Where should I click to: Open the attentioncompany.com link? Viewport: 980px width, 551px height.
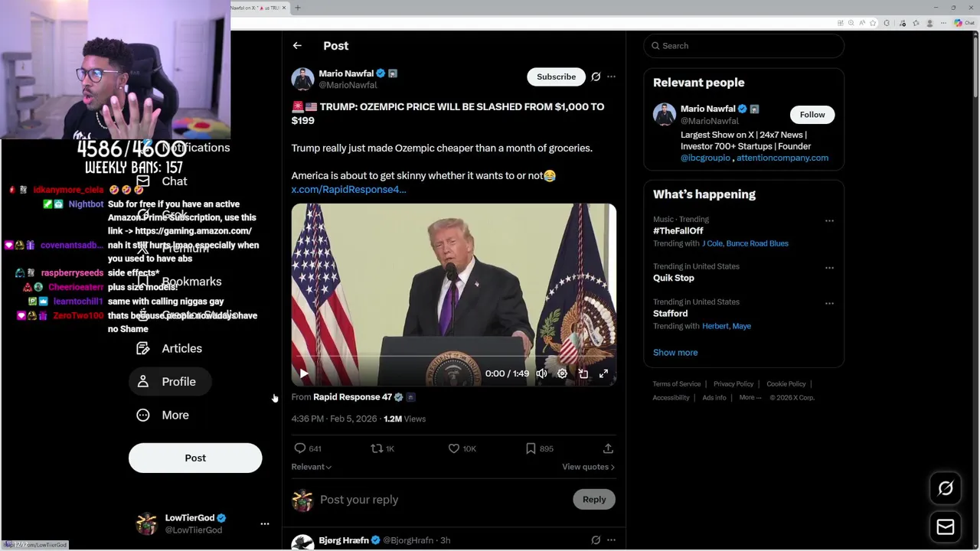click(782, 158)
